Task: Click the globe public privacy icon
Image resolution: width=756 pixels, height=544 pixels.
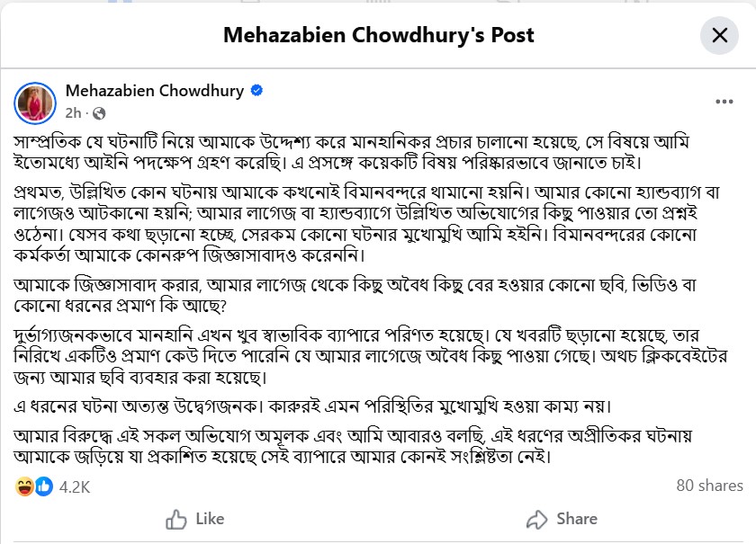Action: (x=99, y=113)
